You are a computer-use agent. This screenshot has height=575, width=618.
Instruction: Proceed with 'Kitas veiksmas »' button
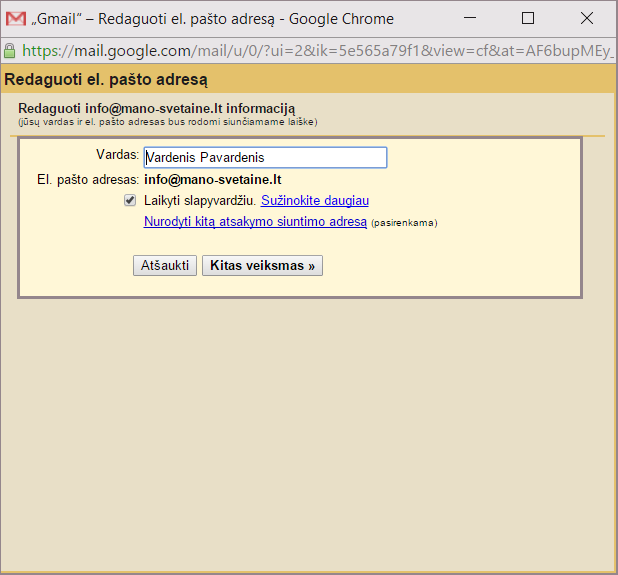(262, 266)
